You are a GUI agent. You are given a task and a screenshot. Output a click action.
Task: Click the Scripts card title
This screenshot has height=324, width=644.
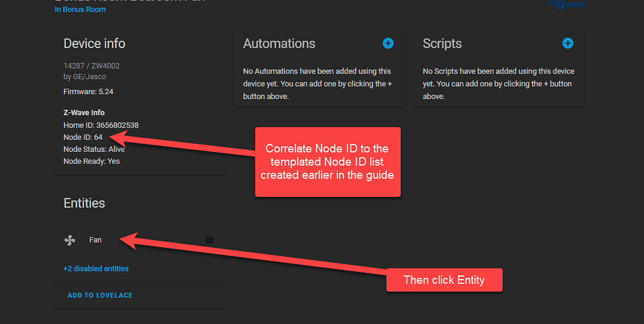pyautogui.click(x=442, y=44)
